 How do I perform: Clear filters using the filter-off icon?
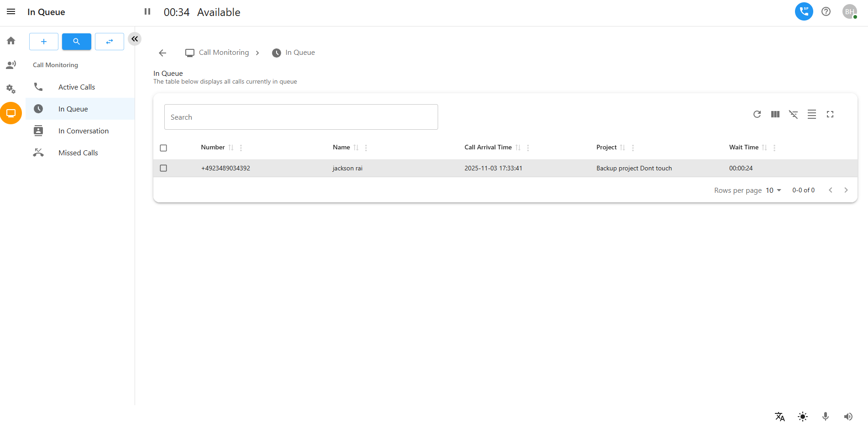[793, 114]
